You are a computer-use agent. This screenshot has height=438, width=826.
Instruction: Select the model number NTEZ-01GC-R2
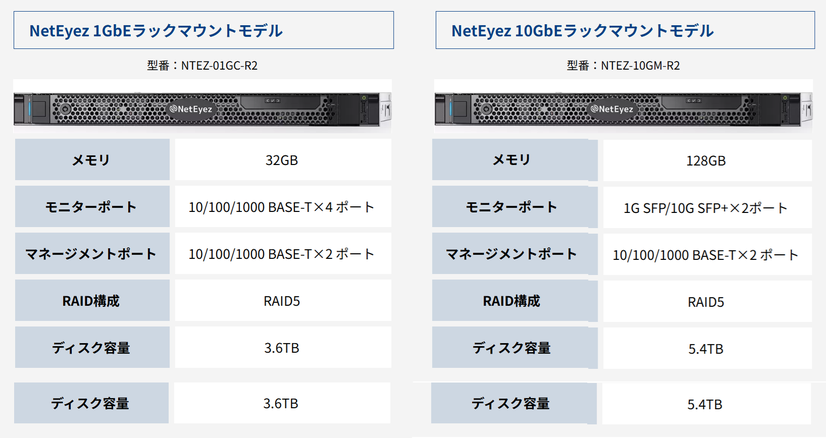point(219,66)
